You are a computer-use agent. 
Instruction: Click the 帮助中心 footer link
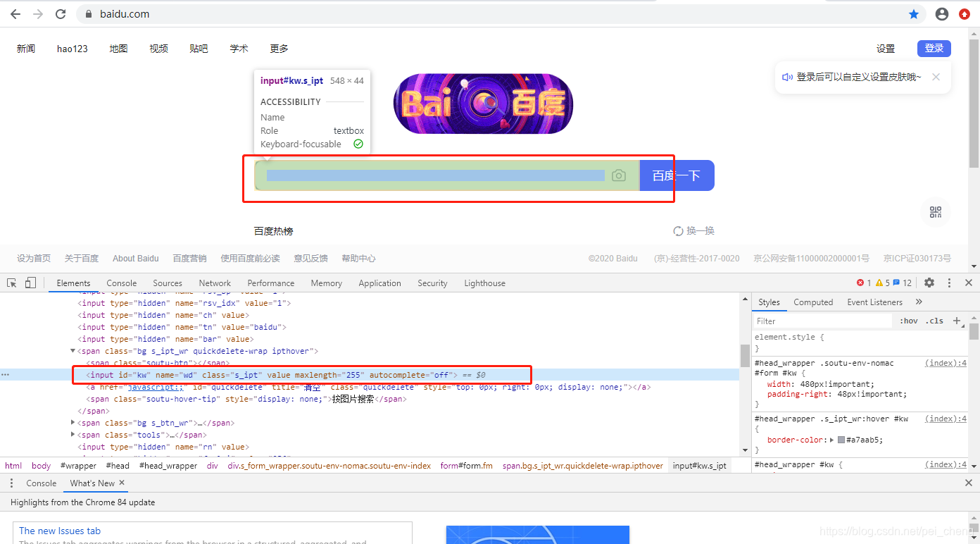[358, 259]
